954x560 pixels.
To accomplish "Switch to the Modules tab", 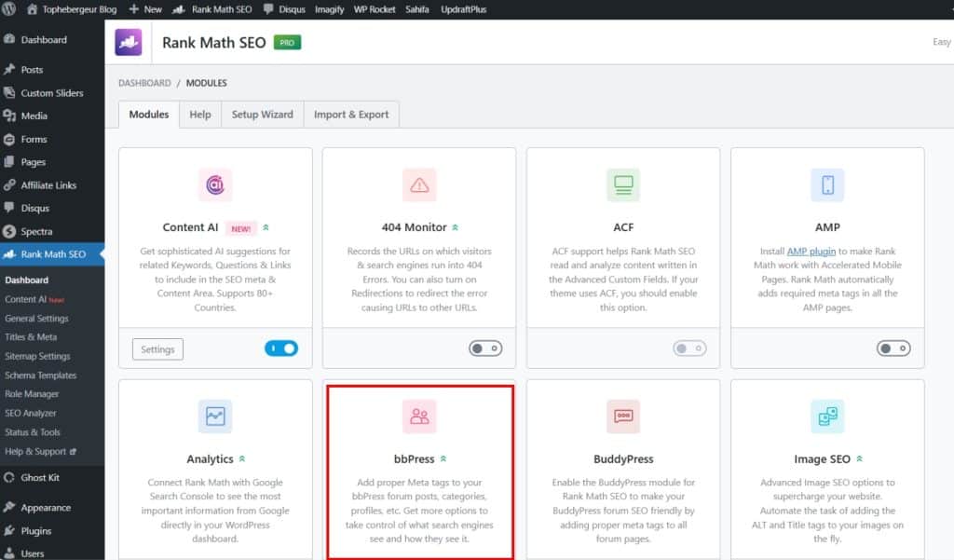I will point(149,115).
